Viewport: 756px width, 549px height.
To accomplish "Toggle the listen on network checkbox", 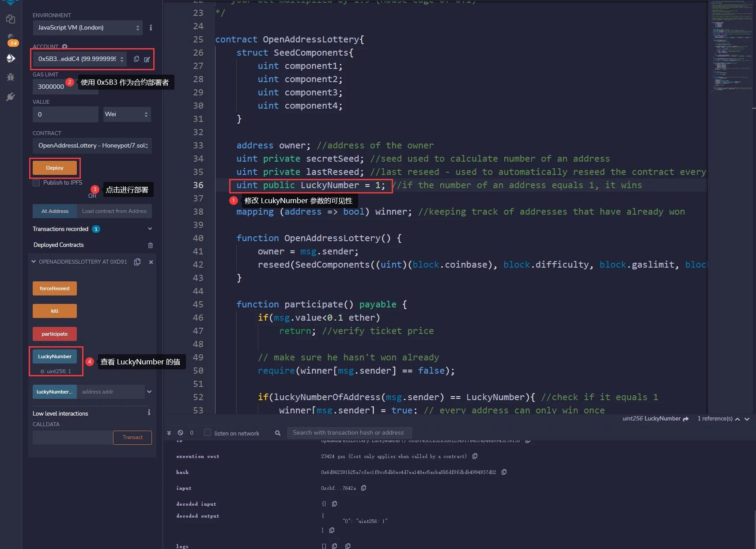I will click(208, 433).
